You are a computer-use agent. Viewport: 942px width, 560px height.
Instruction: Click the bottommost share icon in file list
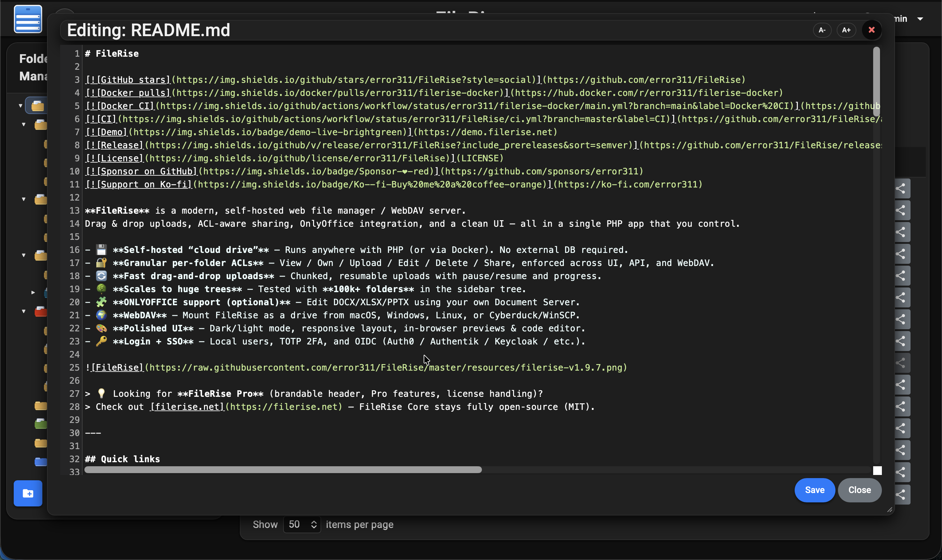[x=902, y=494]
